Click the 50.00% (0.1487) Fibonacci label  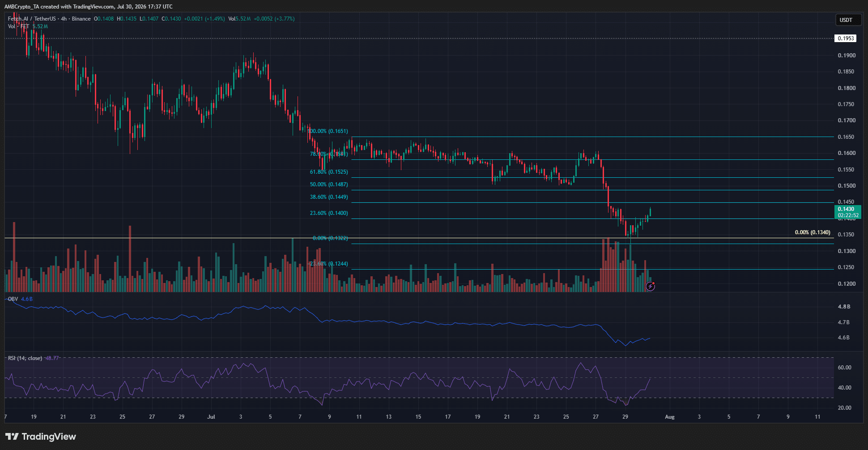[x=329, y=184]
